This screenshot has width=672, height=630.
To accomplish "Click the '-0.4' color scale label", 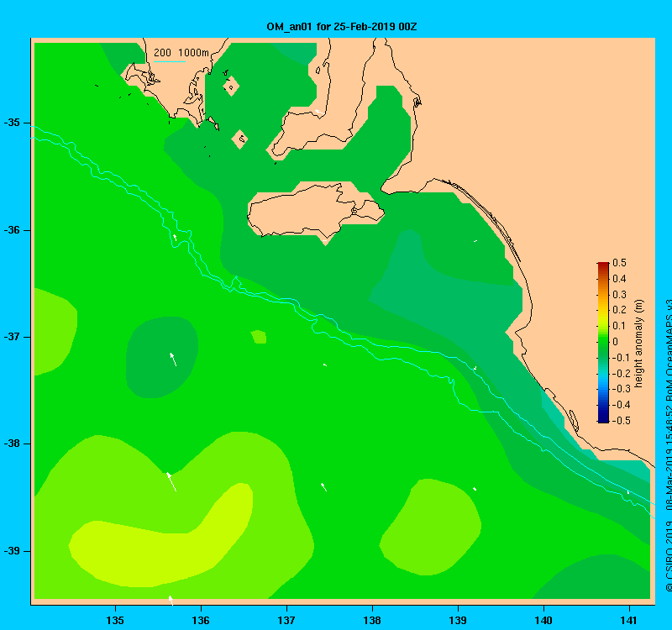I will [621, 405].
